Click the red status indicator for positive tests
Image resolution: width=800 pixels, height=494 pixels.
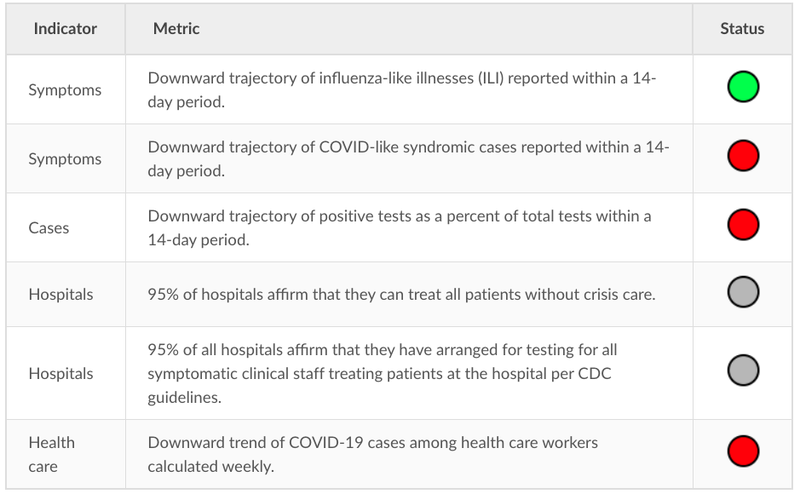[x=743, y=225]
